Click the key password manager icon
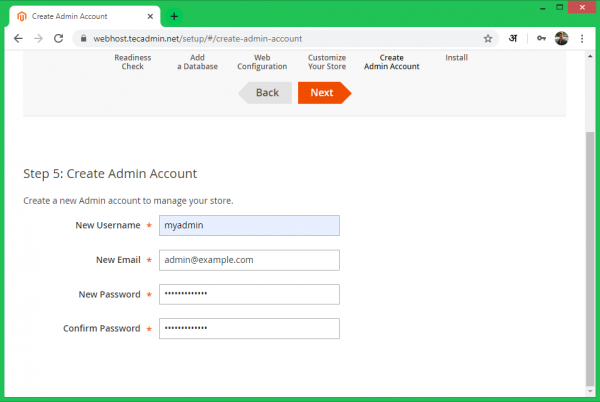Screen dimensions: 600x402 540,38
